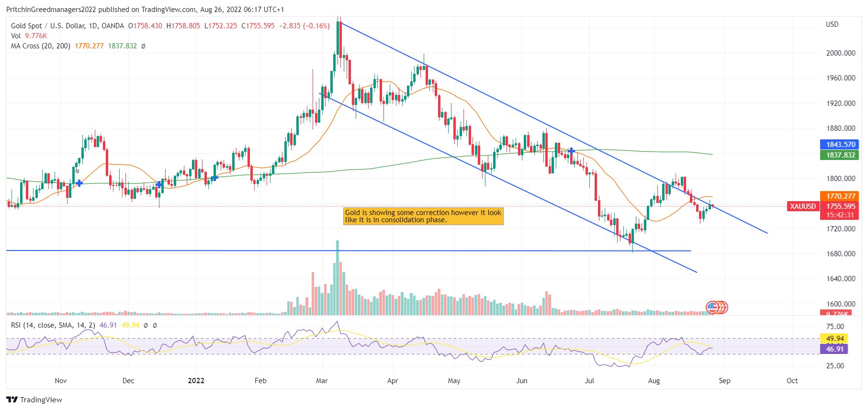Click the 1920.000 price axis label
Viewport: 868px width, 410px height.
click(841, 103)
